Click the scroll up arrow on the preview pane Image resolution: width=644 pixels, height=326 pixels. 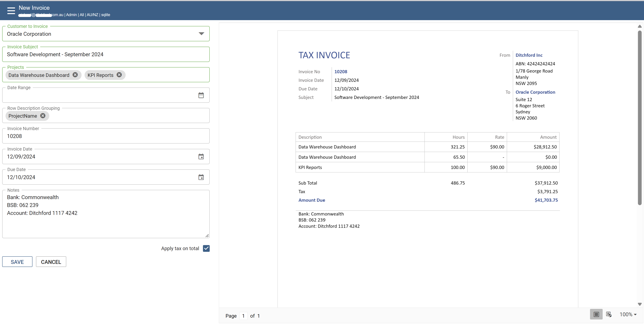click(640, 26)
